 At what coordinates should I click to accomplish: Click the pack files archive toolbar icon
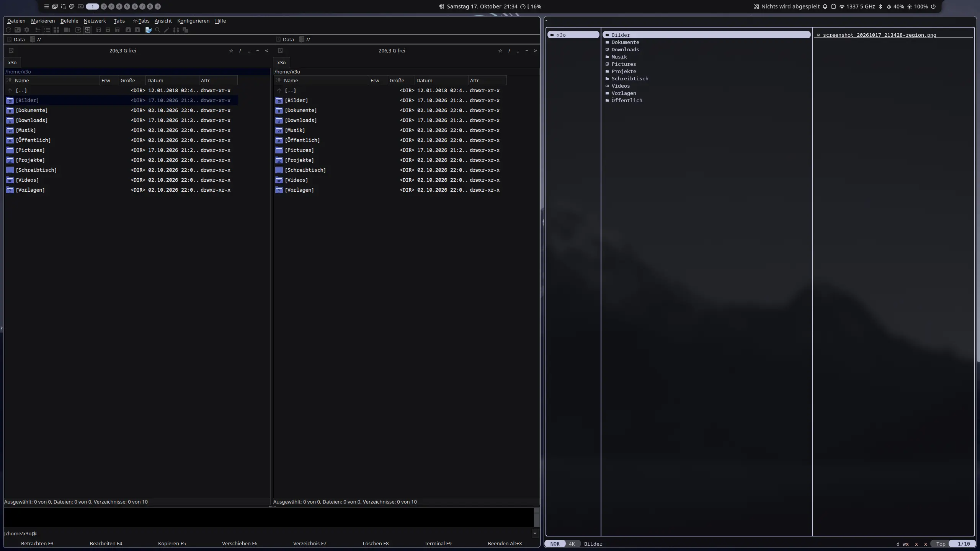coord(128,30)
